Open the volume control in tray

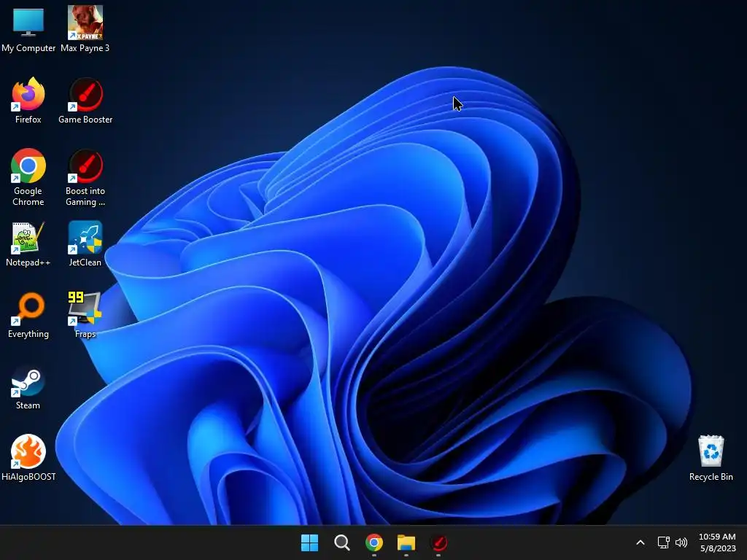[x=681, y=542]
